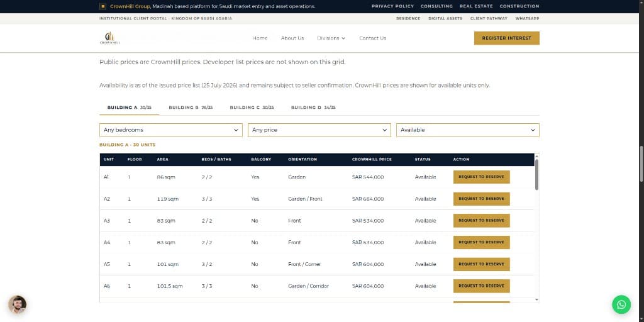Open Privacy Policy link
644x322 pixels.
click(x=392, y=6)
